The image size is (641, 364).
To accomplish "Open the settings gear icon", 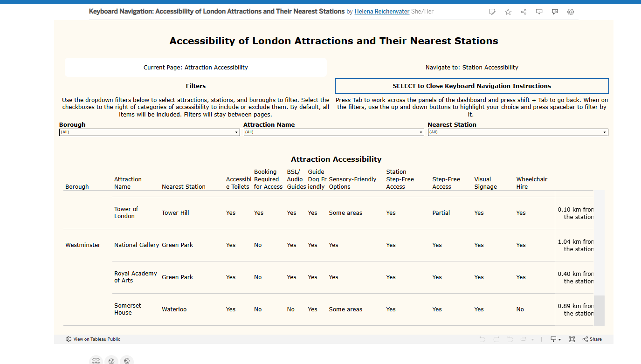I will [x=571, y=12].
